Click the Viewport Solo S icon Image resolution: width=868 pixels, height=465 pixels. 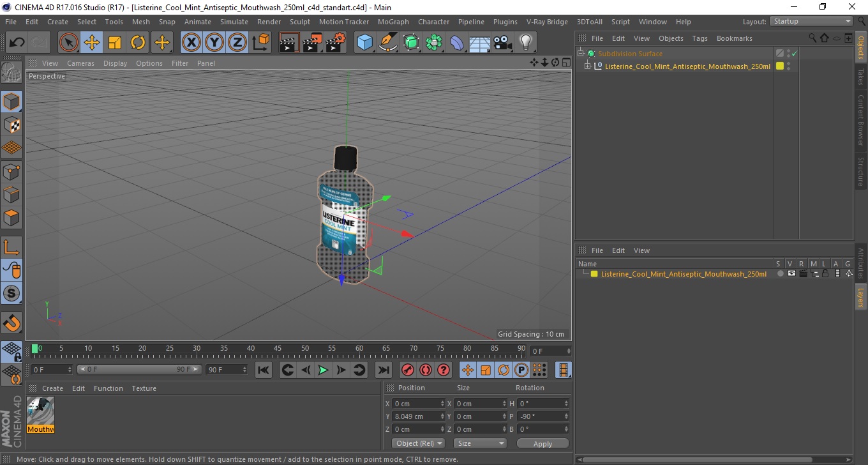(x=12, y=294)
